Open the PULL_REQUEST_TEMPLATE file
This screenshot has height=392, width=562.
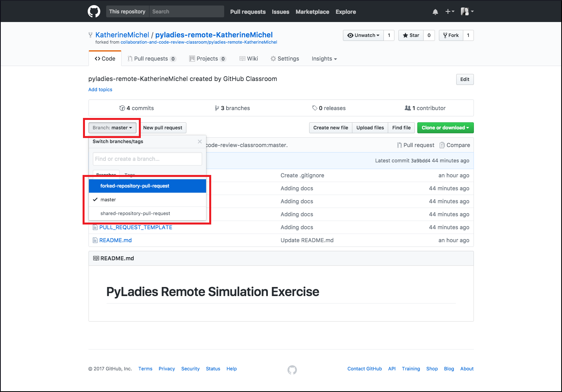[x=136, y=227]
